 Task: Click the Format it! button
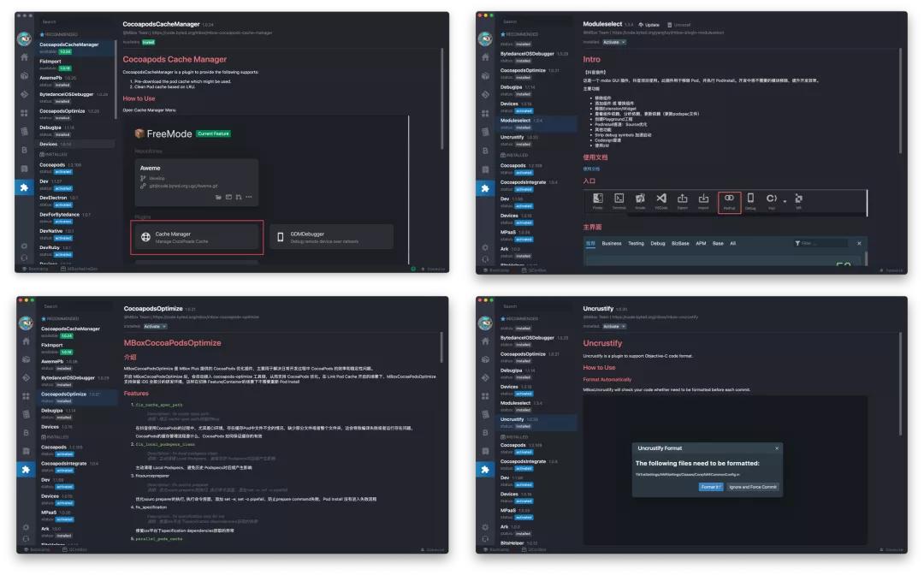tap(711, 487)
